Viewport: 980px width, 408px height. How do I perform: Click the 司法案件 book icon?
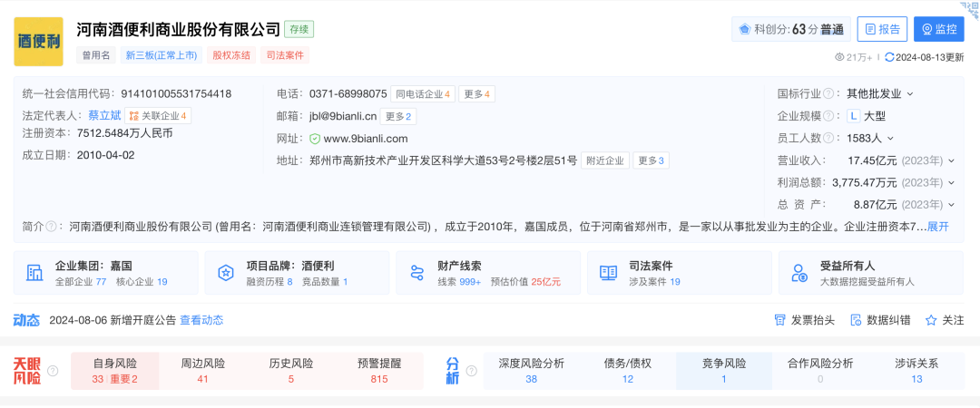[x=608, y=273]
